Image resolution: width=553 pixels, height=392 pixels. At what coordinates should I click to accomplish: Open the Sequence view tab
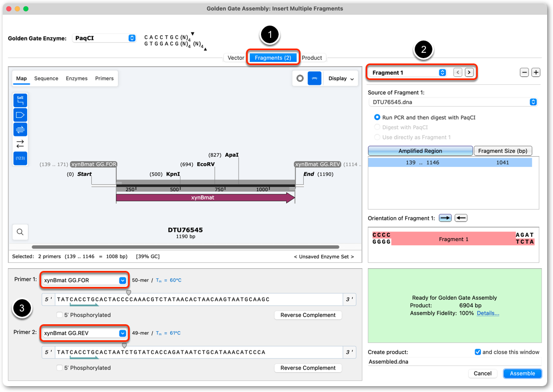46,78
